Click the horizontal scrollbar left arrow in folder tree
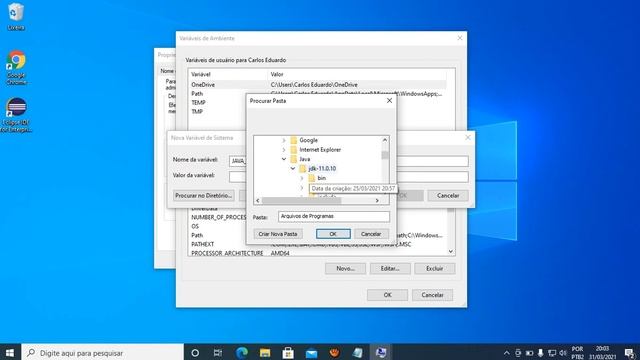Image resolution: width=640 pixels, height=360 pixels. [x=258, y=200]
